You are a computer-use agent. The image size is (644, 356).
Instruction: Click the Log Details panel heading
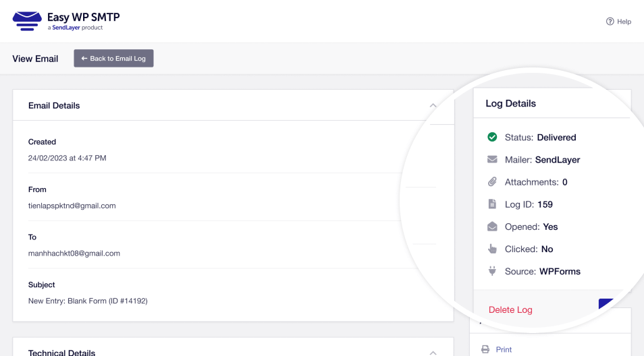pyautogui.click(x=511, y=104)
